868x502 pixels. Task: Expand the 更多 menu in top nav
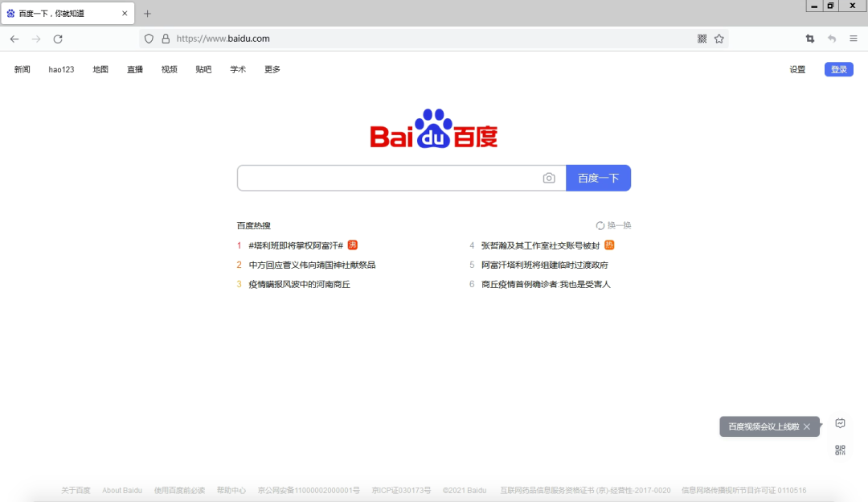click(x=272, y=69)
